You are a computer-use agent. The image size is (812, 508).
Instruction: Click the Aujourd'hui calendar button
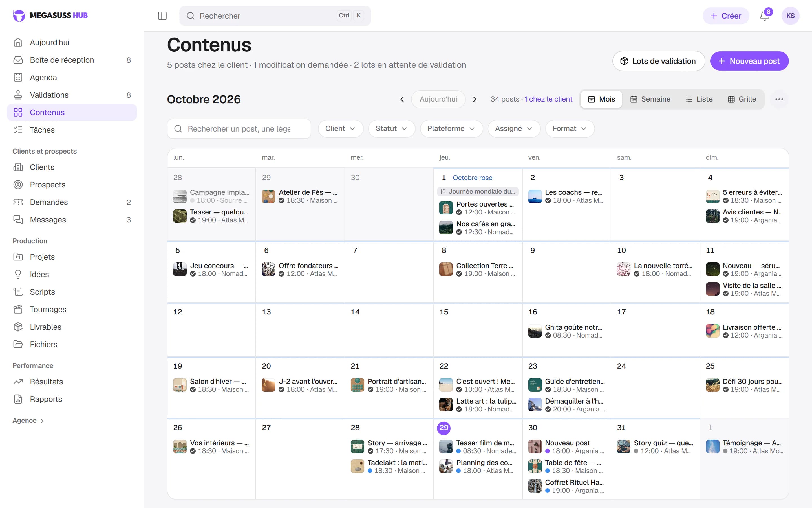(x=438, y=99)
